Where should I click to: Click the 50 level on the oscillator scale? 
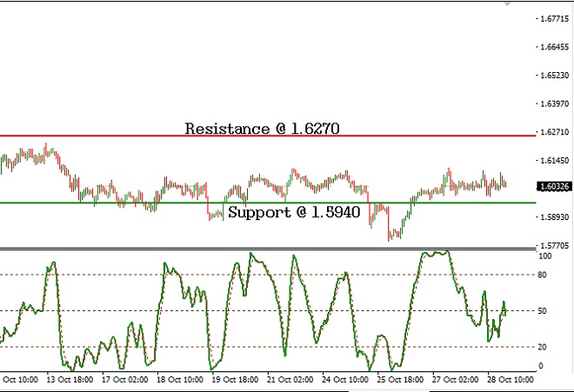[x=542, y=311]
